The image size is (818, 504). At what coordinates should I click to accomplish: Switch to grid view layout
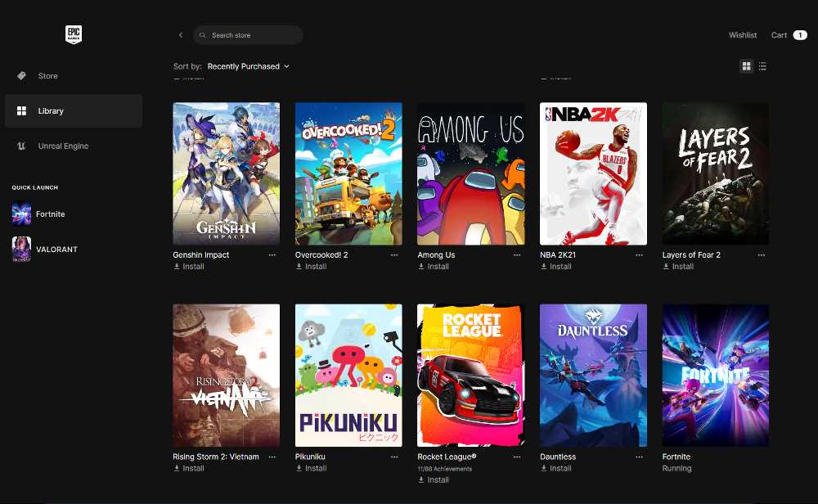tap(746, 66)
